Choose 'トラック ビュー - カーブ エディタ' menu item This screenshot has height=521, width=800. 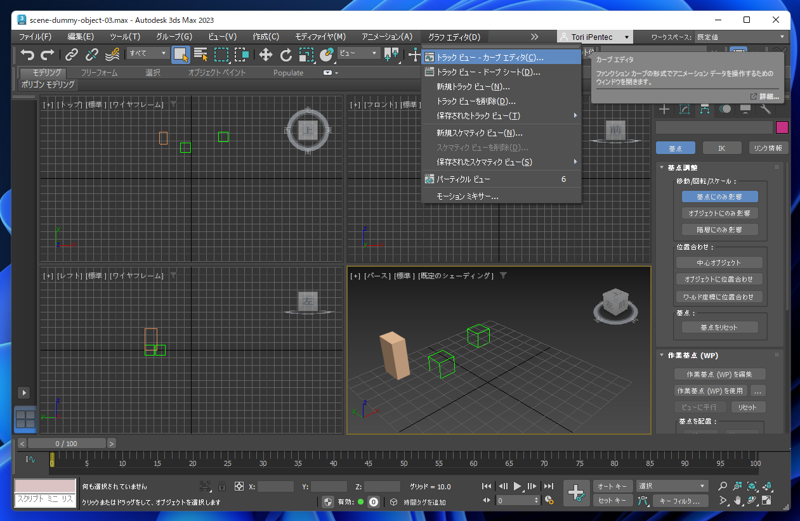tap(502, 58)
